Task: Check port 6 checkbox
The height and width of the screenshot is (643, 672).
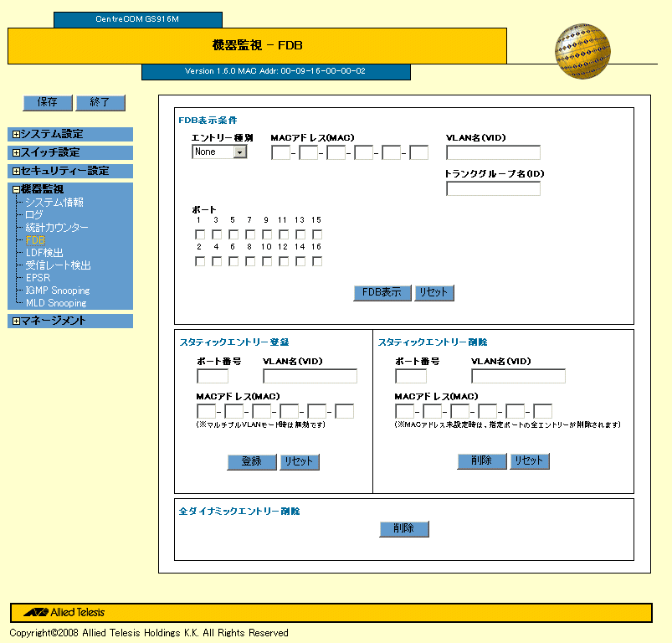Action: [x=233, y=261]
